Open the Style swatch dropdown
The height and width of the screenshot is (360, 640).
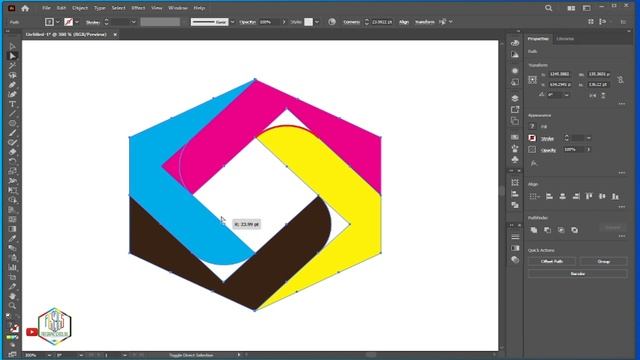(x=317, y=22)
